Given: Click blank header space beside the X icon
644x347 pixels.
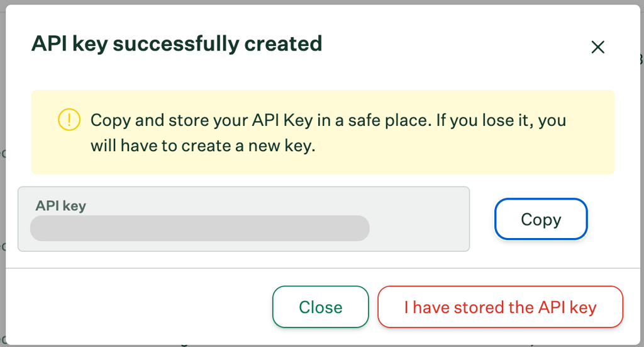Looking at the screenshot, I should click(x=456, y=45).
